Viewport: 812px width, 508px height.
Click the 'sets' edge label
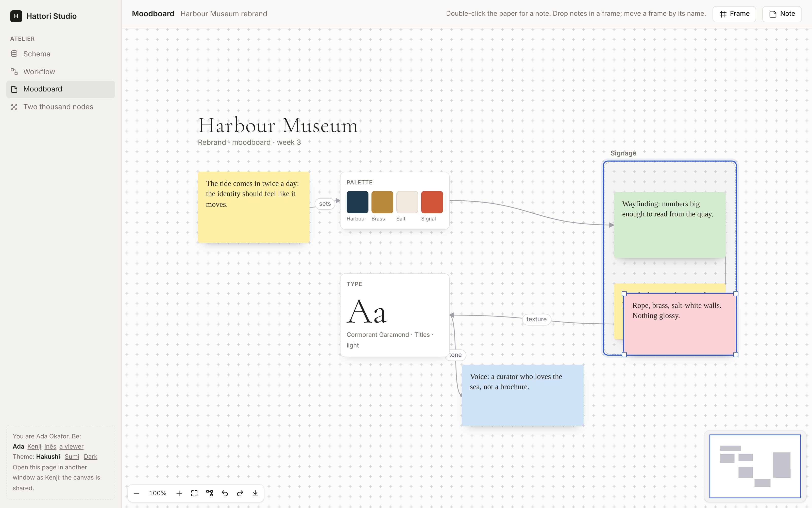pos(325,204)
